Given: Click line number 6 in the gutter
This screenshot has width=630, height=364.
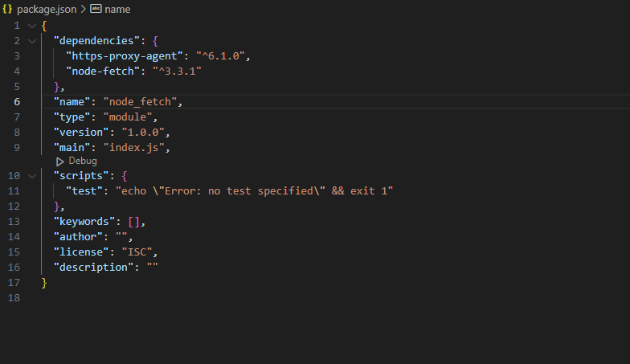Looking at the screenshot, I should pyautogui.click(x=17, y=101).
